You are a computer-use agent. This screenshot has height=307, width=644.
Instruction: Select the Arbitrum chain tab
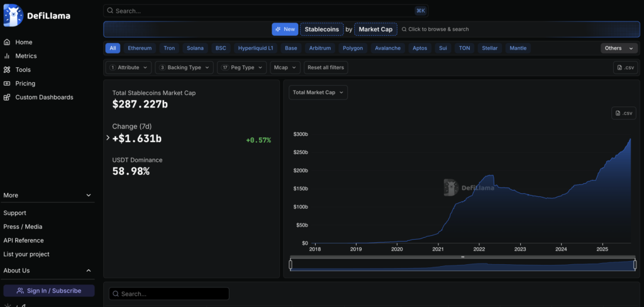pyautogui.click(x=320, y=48)
